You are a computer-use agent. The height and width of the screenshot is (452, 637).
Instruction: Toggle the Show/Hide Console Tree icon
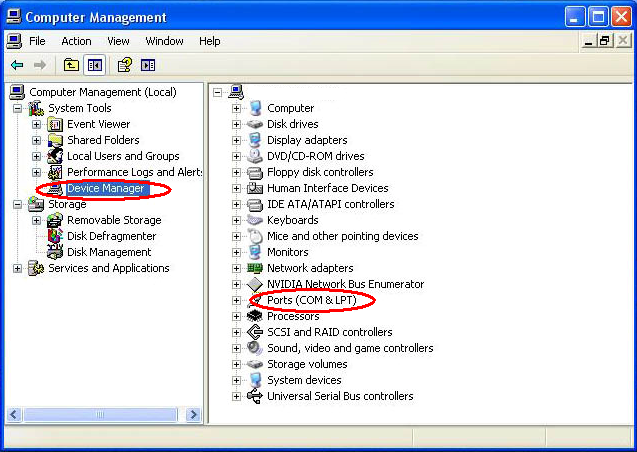[95, 65]
